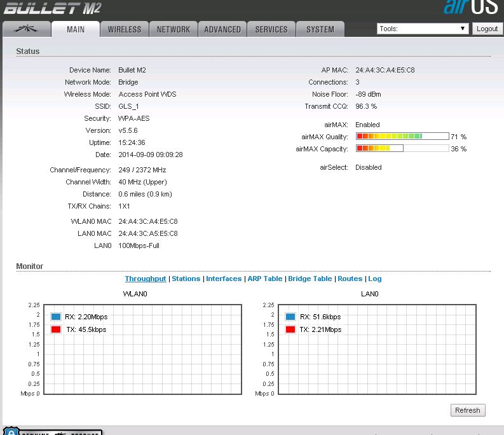This screenshot has height=435, width=504.
Task: Open the Tools dropdown menu
Action: point(423,29)
